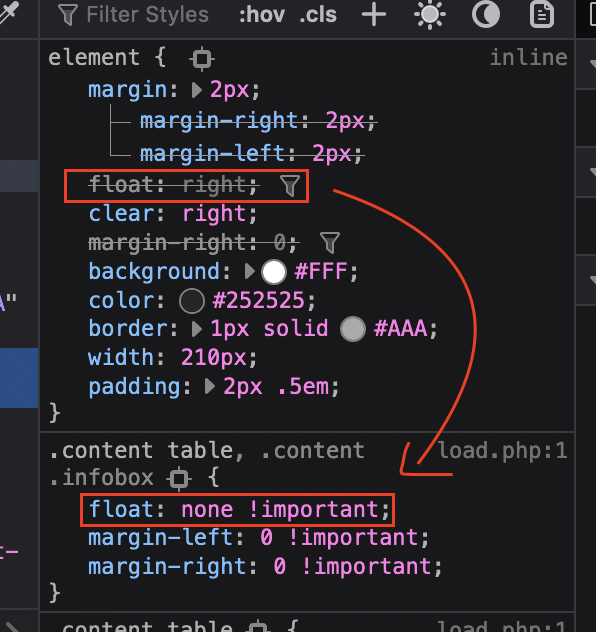The width and height of the screenshot is (596, 632).
Task: Click the margin-right: 0 !important declaration
Action: pos(265,566)
